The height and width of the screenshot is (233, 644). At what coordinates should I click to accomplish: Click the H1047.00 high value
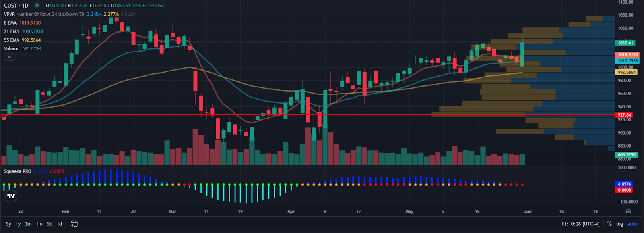tap(78, 6)
